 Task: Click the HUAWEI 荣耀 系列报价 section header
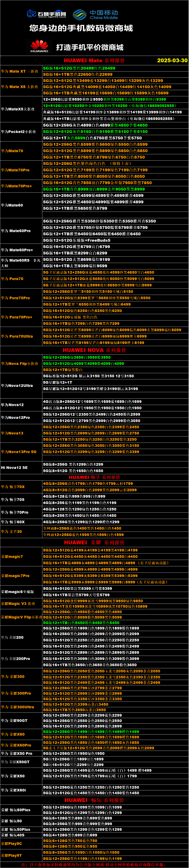click(94, 543)
